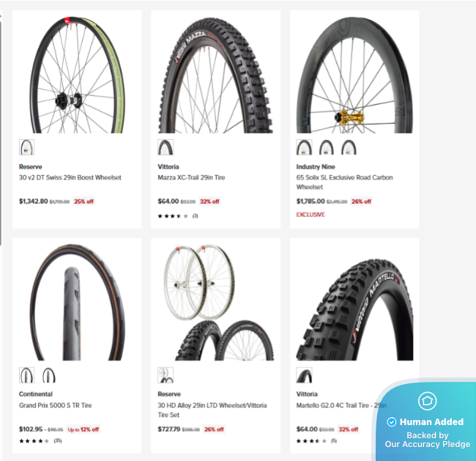Image resolution: width=476 pixels, height=461 pixels.
Task: Choose the third Industry Nine wheelset swatch
Action: point(349,147)
